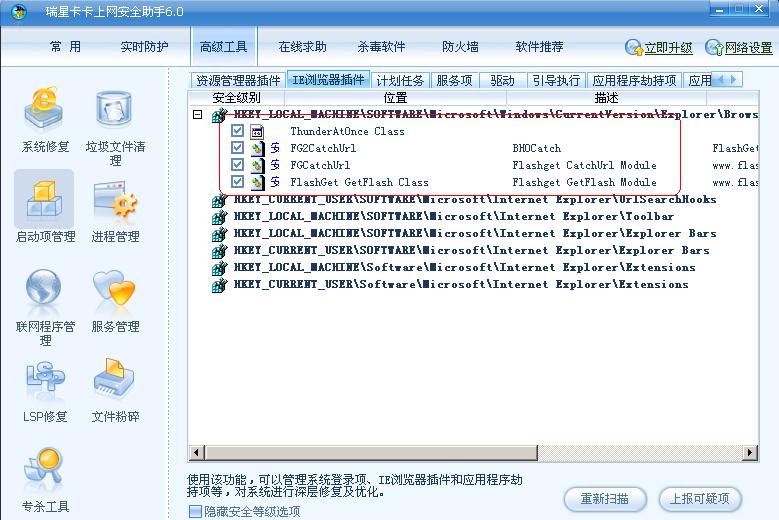Viewport: 779px width, 520px height.
Task: Switch to the 应用程序劫持项 sub-tab
Action: [x=634, y=80]
